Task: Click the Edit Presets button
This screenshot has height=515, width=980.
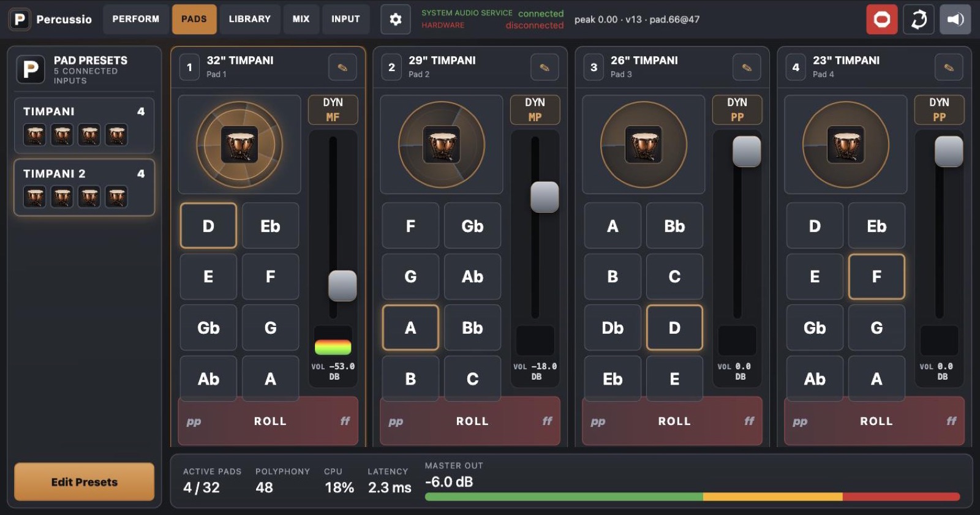Action: (85, 482)
